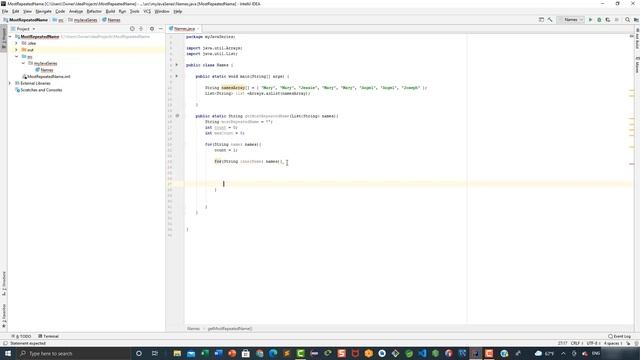The image size is (640, 360).
Task: Click the Cortana circle icon on taskbar
Action: [139, 353]
